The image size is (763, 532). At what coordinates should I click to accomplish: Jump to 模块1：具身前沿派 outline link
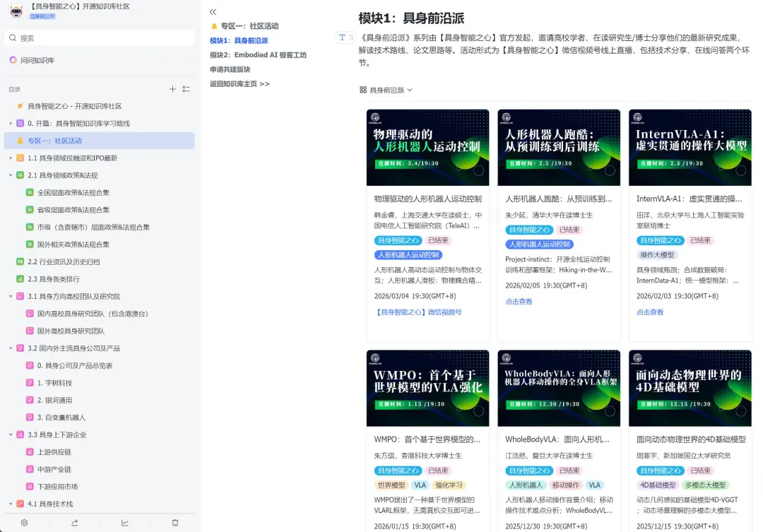[x=239, y=40]
